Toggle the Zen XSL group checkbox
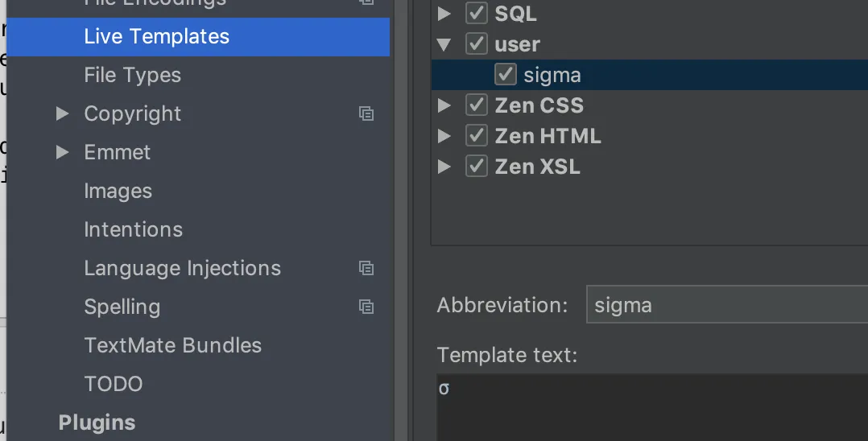The width and height of the screenshot is (868, 441). coord(477,167)
